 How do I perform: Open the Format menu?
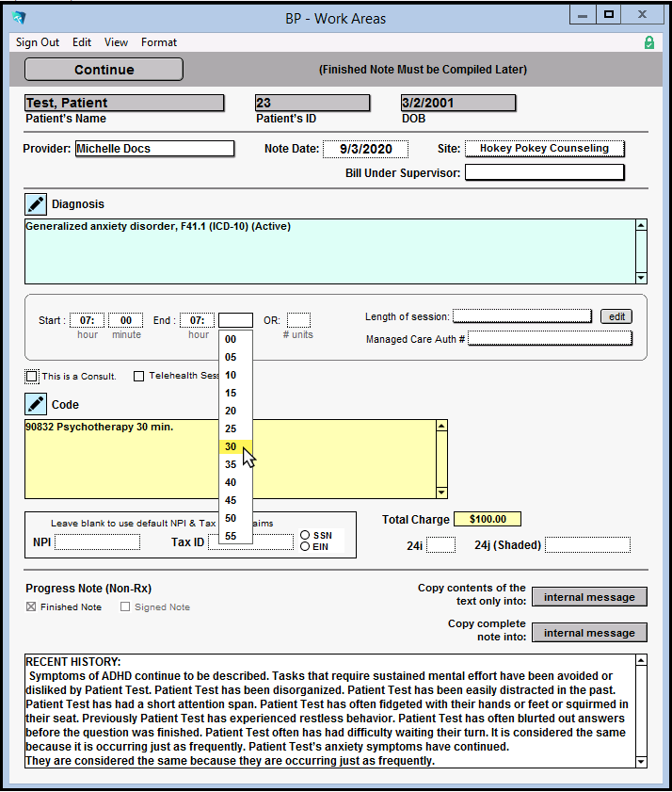click(x=159, y=42)
